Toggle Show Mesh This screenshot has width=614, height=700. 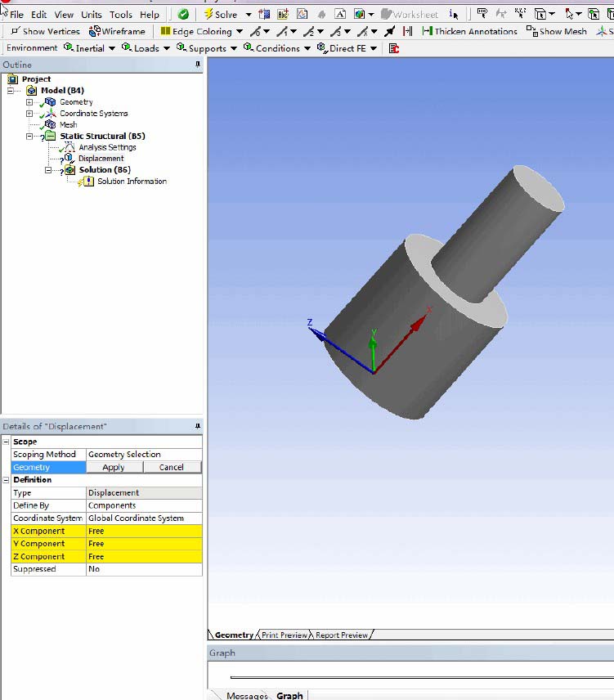(x=557, y=31)
